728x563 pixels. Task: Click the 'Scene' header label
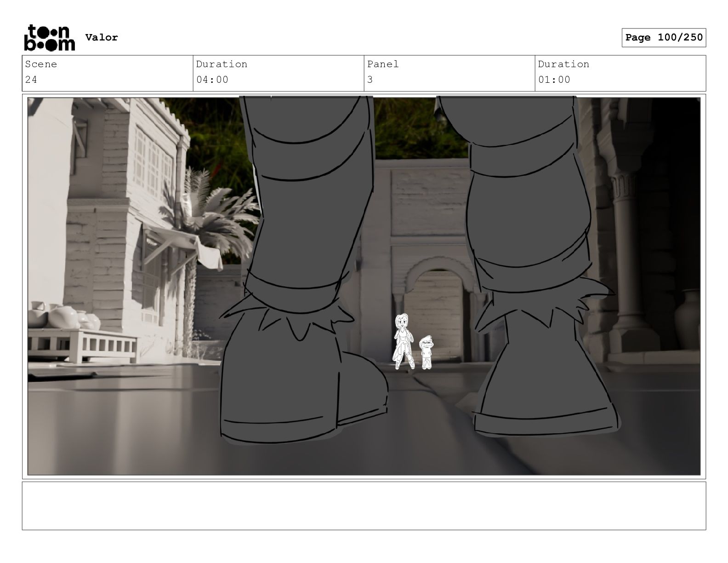tap(41, 64)
